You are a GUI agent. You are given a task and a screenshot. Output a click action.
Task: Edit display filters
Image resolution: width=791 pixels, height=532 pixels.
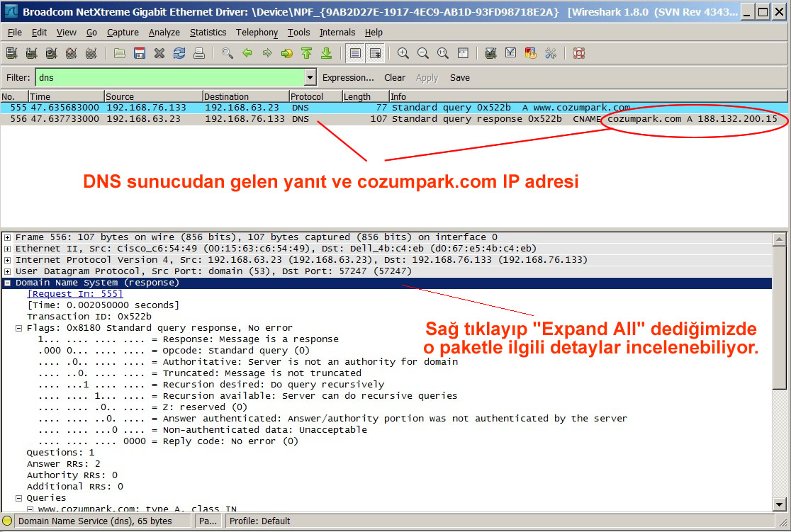coord(510,53)
